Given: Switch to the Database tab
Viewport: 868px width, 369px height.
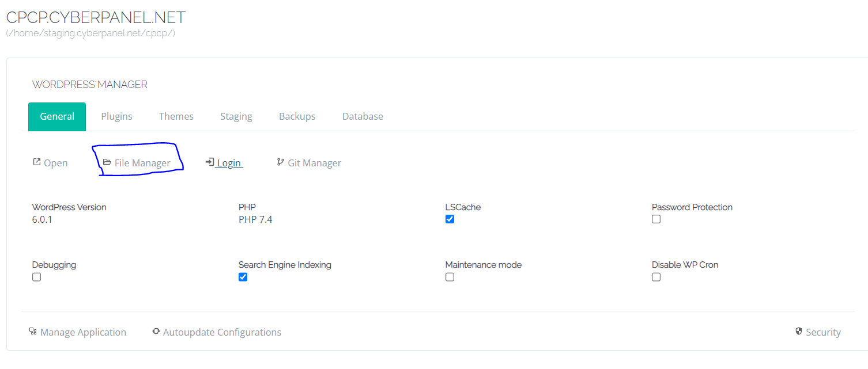Looking at the screenshot, I should [363, 116].
